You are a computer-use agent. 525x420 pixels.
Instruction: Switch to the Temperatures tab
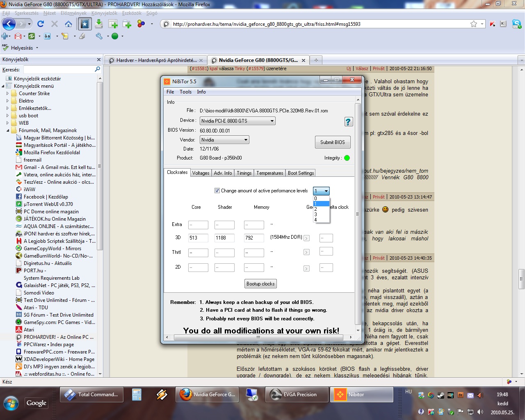pyautogui.click(x=270, y=173)
